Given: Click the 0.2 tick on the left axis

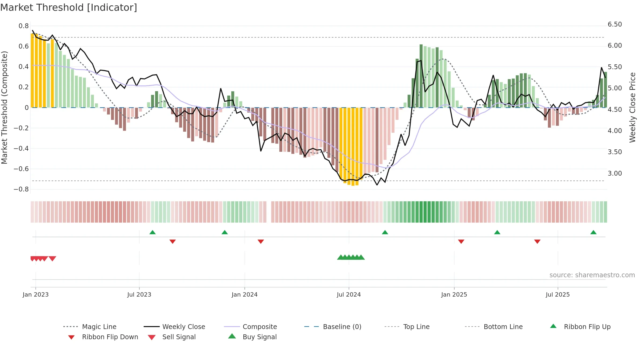Looking at the screenshot, I should (x=24, y=87).
